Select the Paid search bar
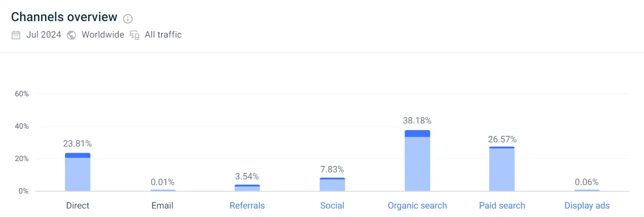This screenshot has width=644, height=217. click(502, 169)
